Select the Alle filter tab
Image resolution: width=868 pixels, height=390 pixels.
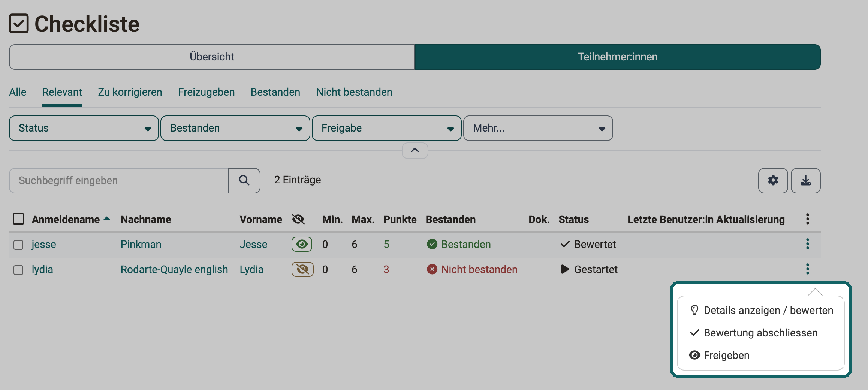(x=18, y=92)
